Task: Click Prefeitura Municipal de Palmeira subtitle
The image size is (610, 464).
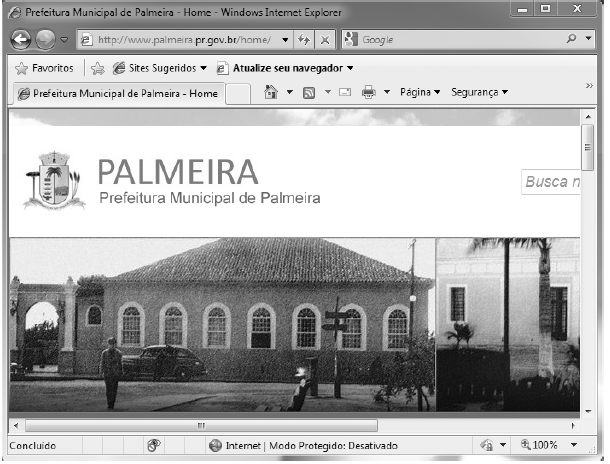Action: tap(210, 198)
